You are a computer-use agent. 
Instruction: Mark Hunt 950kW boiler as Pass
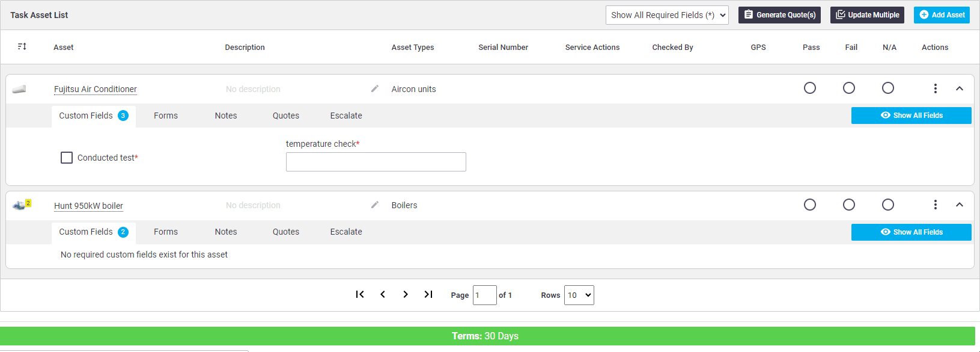point(810,205)
